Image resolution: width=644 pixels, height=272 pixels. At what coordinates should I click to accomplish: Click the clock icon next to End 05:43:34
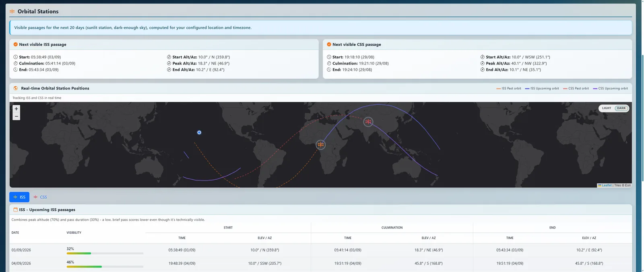click(15, 70)
